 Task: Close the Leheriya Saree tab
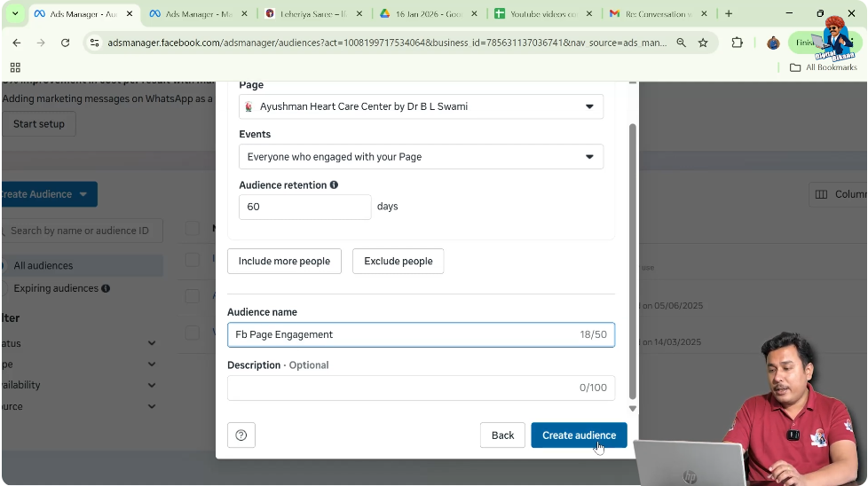(x=359, y=14)
